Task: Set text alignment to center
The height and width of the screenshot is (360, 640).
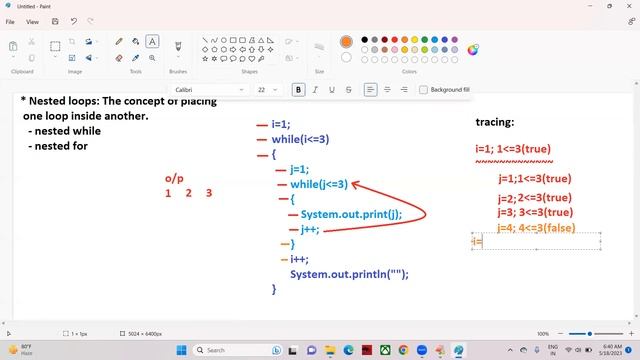Action: (x=387, y=89)
